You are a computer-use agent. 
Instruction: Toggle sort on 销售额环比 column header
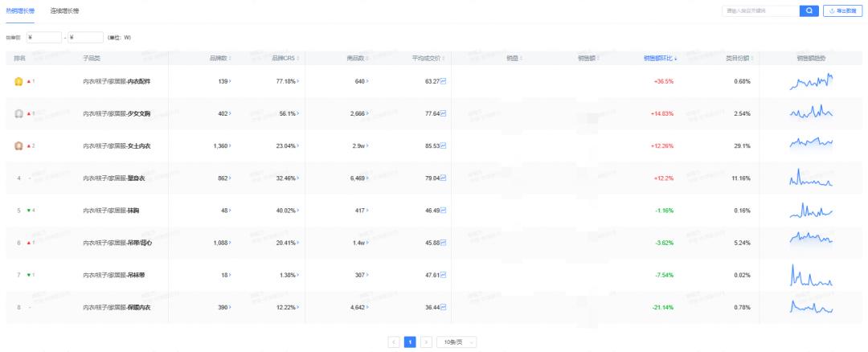click(x=660, y=58)
